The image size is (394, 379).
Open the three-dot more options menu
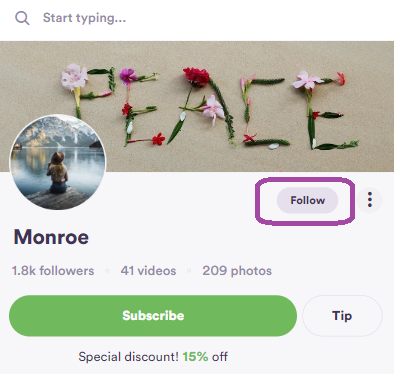pyautogui.click(x=370, y=200)
